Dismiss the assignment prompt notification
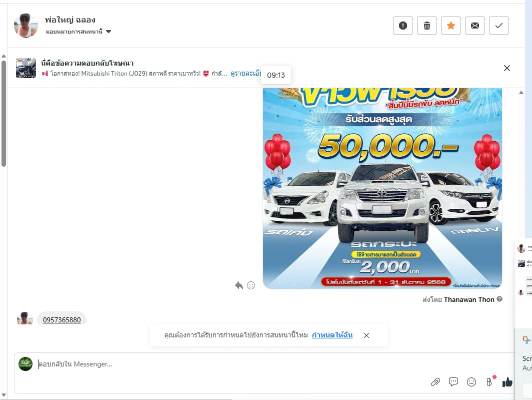This screenshot has height=400, width=532. click(x=366, y=335)
